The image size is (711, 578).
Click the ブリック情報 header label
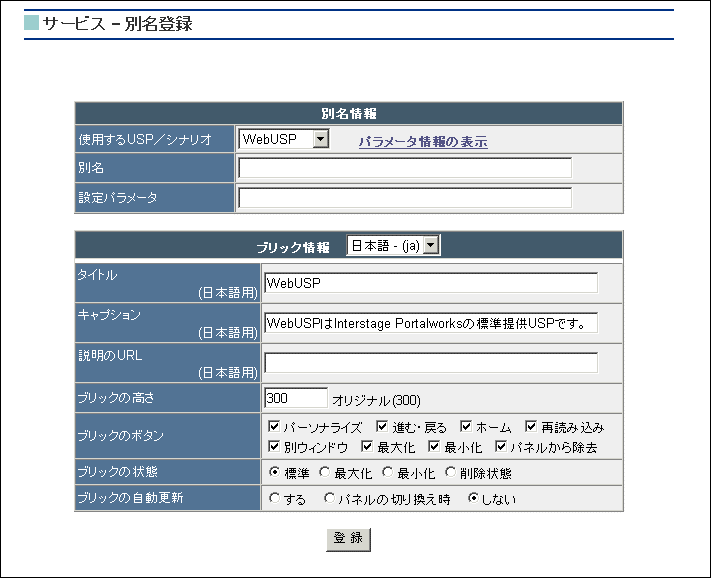coord(293,247)
